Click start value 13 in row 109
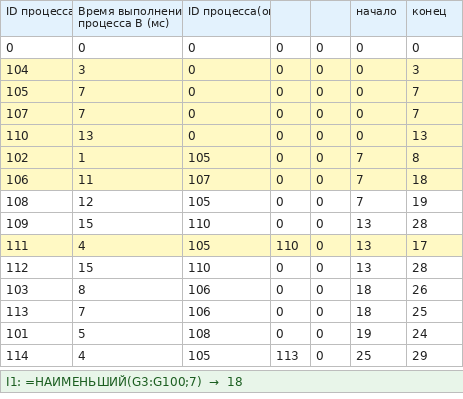Screen dimensions: 463x399 coord(378,224)
